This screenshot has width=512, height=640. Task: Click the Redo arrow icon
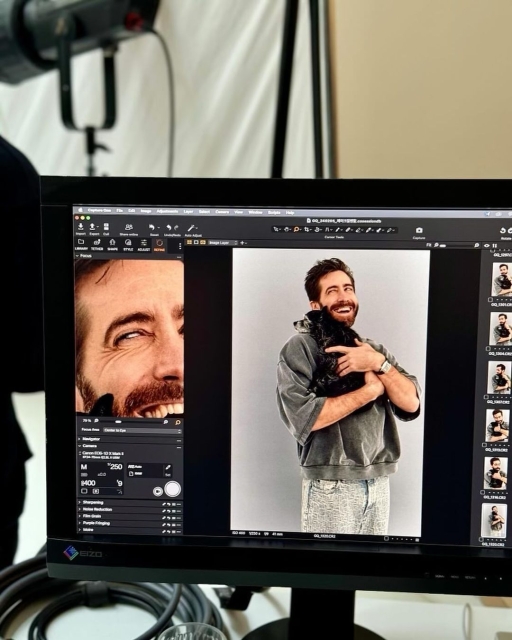[176, 227]
